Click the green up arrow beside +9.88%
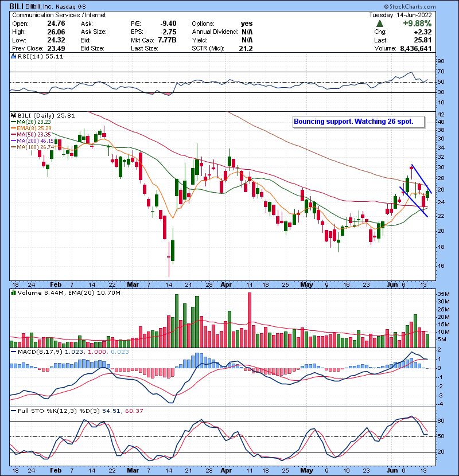The width and height of the screenshot is (459, 476). (379, 24)
